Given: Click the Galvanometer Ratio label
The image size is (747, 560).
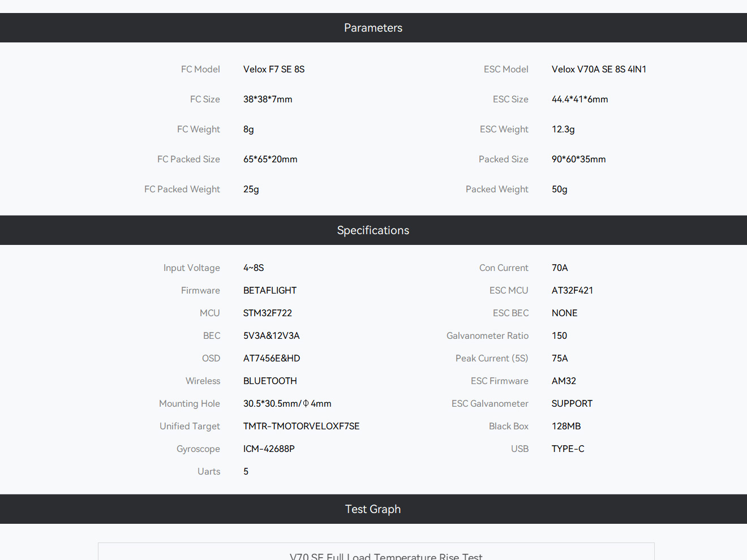Looking at the screenshot, I should [487, 335].
